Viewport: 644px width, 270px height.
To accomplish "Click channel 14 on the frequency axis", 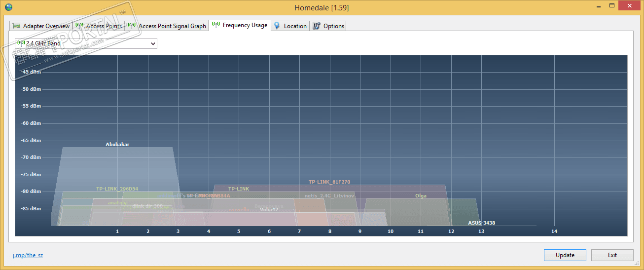I will pyautogui.click(x=554, y=231).
